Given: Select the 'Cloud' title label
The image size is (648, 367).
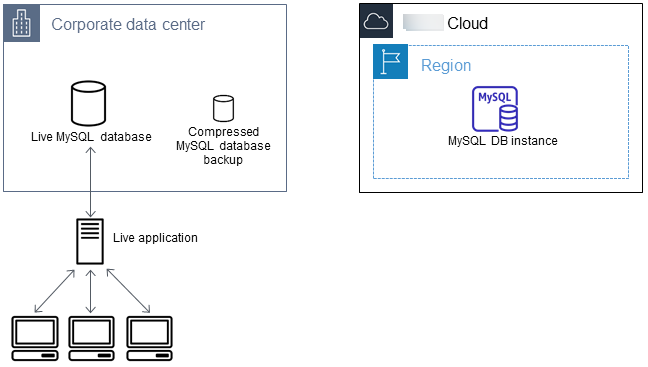Looking at the screenshot, I should [x=467, y=23].
